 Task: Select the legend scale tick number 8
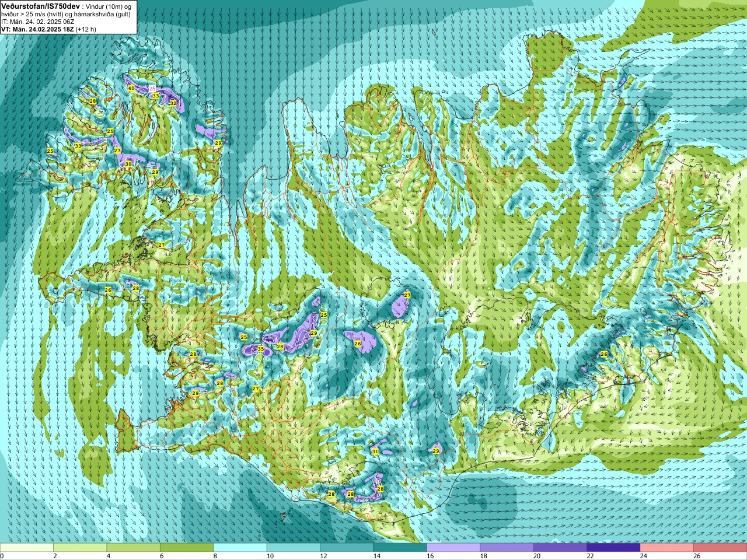(215, 556)
